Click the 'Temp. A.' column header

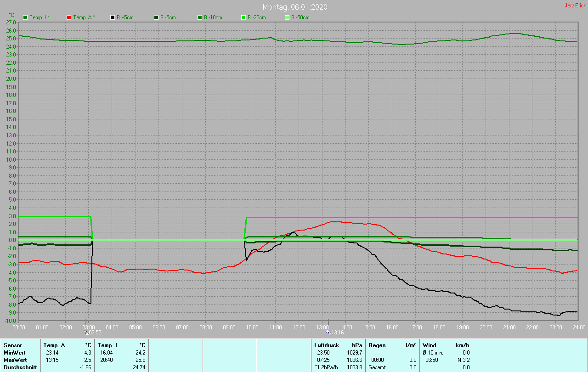click(x=55, y=345)
